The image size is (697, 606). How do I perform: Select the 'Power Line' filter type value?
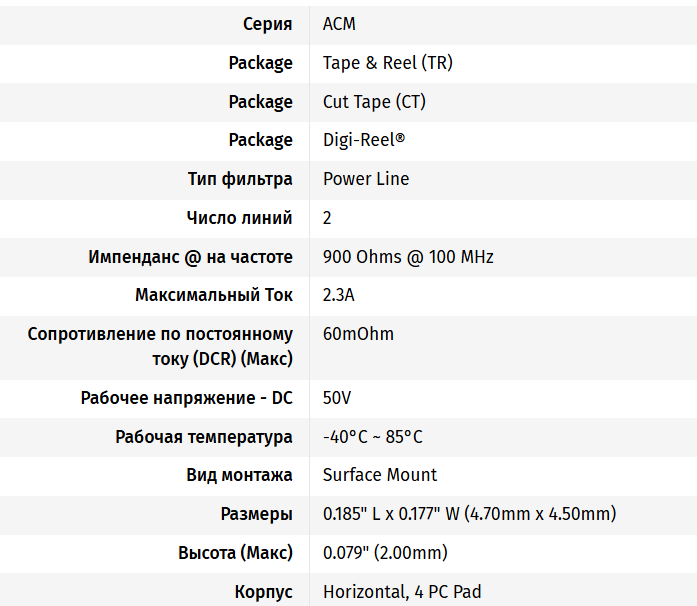366,179
